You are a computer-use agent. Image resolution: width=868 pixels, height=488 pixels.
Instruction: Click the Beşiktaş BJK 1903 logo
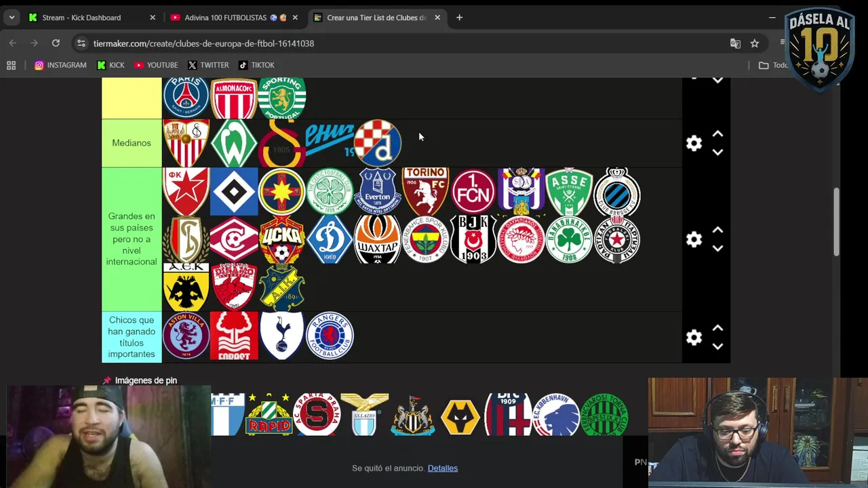coord(473,239)
